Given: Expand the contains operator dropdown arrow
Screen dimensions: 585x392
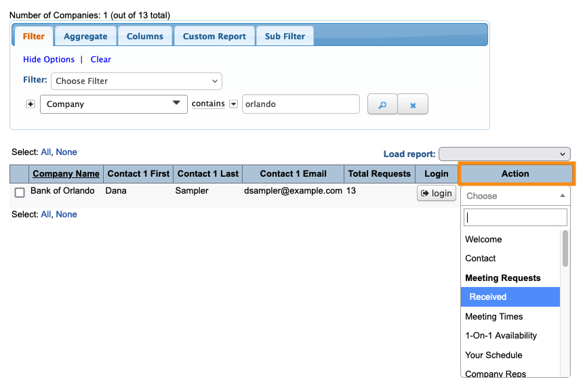Looking at the screenshot, I should tap(233, 104).
